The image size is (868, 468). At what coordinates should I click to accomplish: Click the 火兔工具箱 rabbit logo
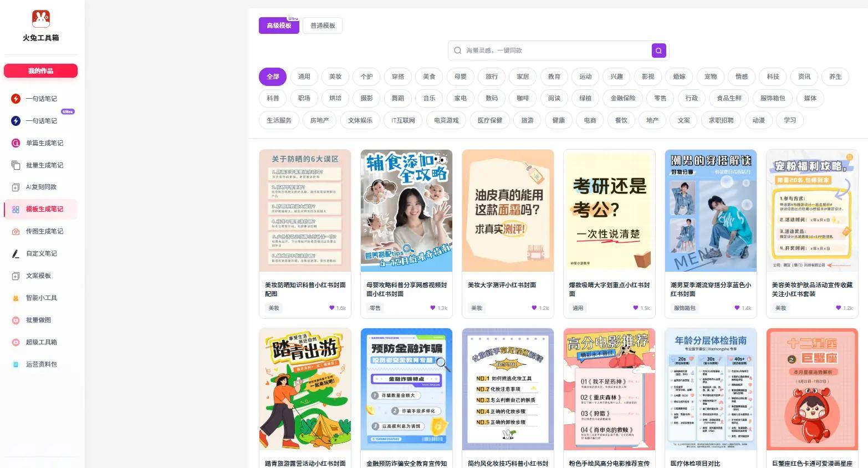click(40, 19)
